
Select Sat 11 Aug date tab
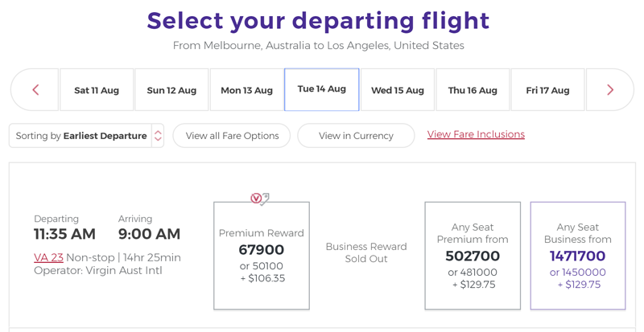[x=97, y=90]
